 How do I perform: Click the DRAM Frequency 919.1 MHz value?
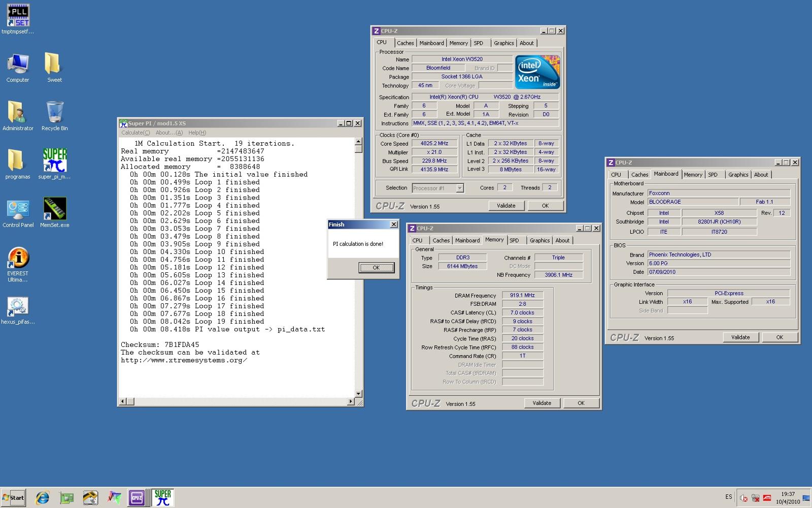523,296
